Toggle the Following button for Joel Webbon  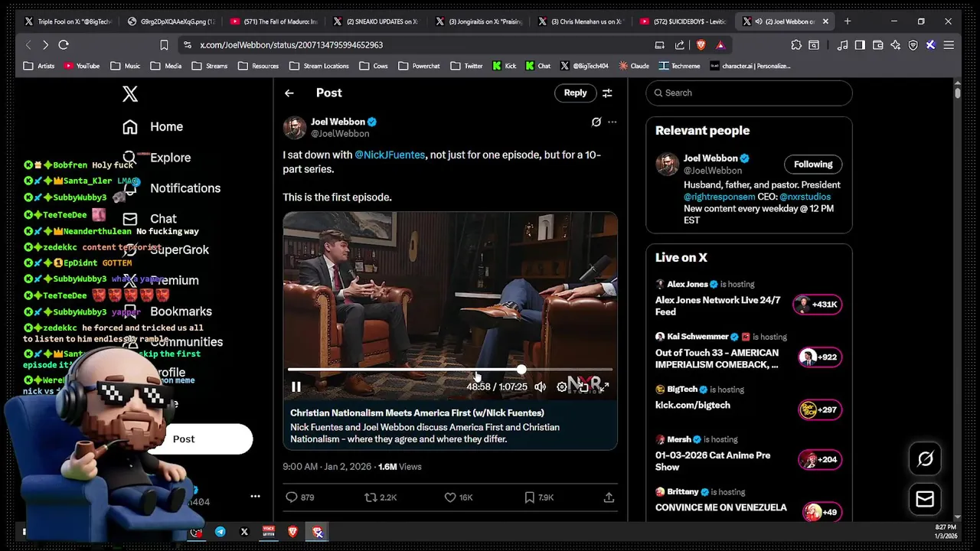coord(813,164)
